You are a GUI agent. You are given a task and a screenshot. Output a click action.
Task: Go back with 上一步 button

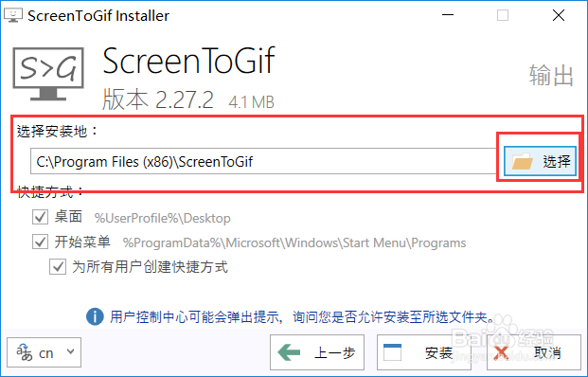point(317,352)
